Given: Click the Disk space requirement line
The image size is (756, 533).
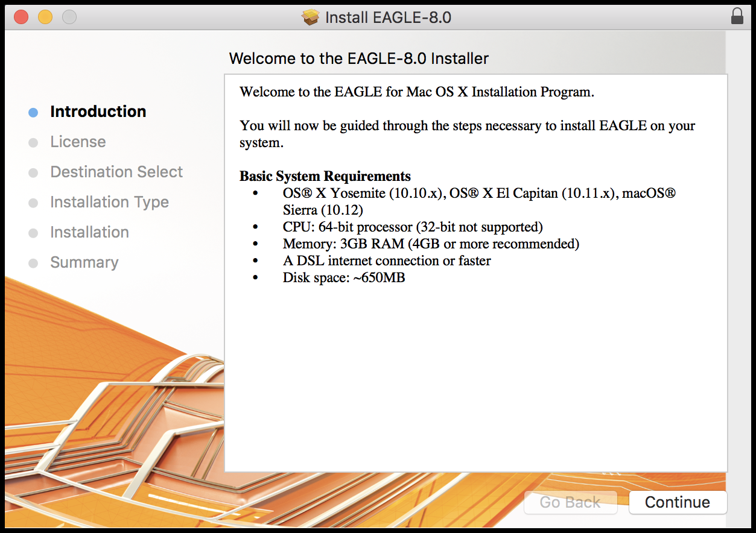Looking at the screenshot, I should coord(343,277).
